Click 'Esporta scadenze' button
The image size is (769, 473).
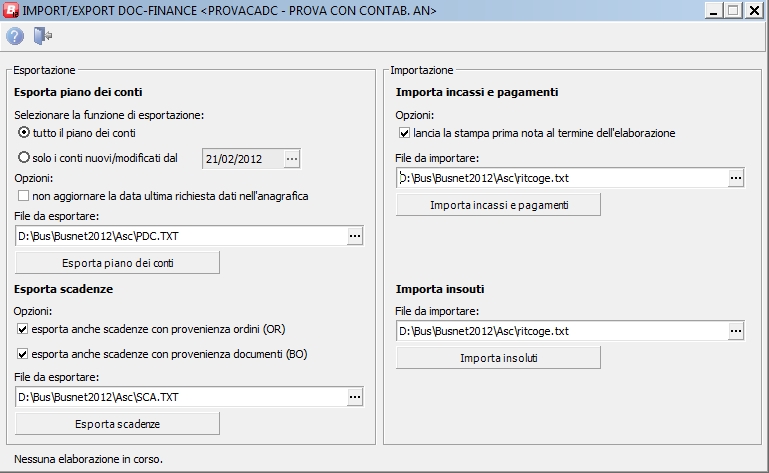click(x=117, y=424)
